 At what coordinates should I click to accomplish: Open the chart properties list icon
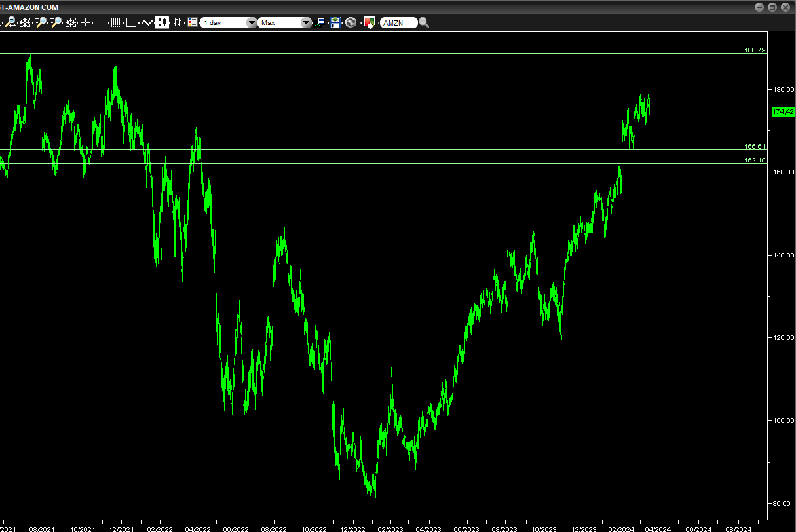[x=192, y=22]
